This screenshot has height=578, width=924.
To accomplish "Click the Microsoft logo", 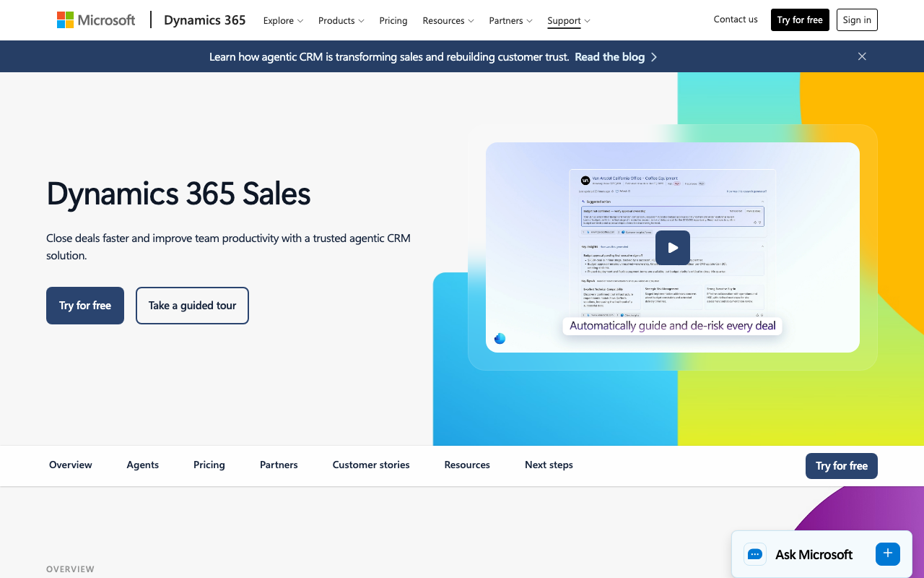I will click(x=96, y=20).
